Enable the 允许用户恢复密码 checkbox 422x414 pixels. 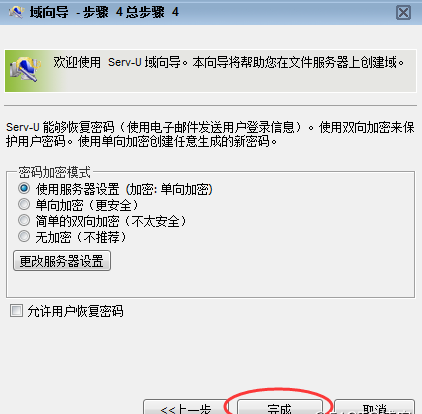click(x=16, y=311)
